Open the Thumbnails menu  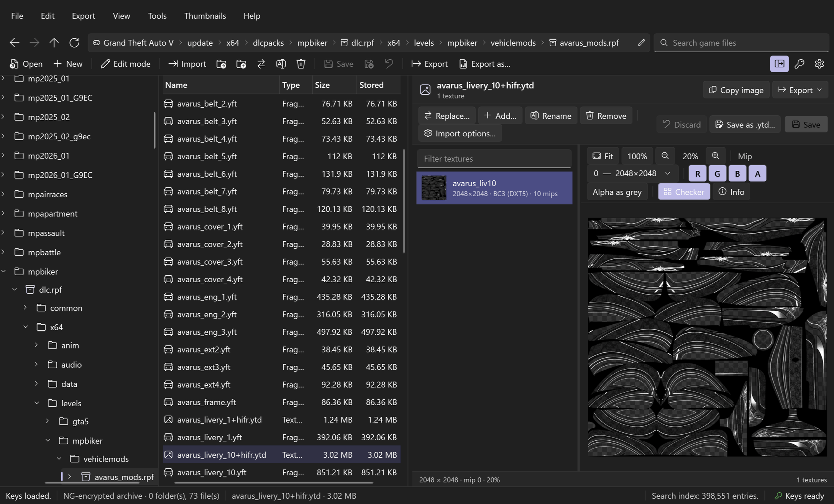205,16
